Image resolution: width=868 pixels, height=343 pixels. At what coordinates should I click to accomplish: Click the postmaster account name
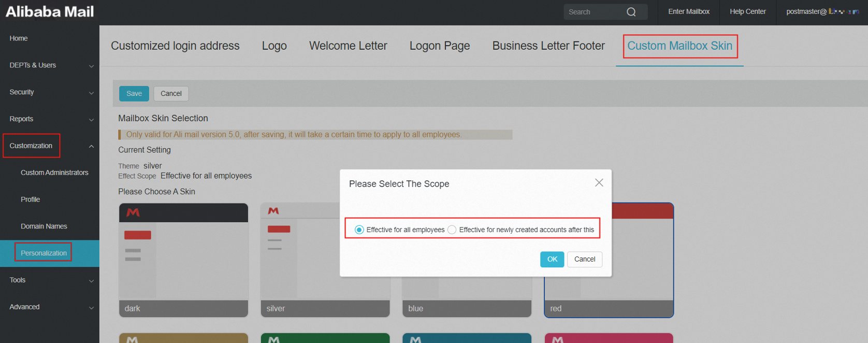click(822, 11)
